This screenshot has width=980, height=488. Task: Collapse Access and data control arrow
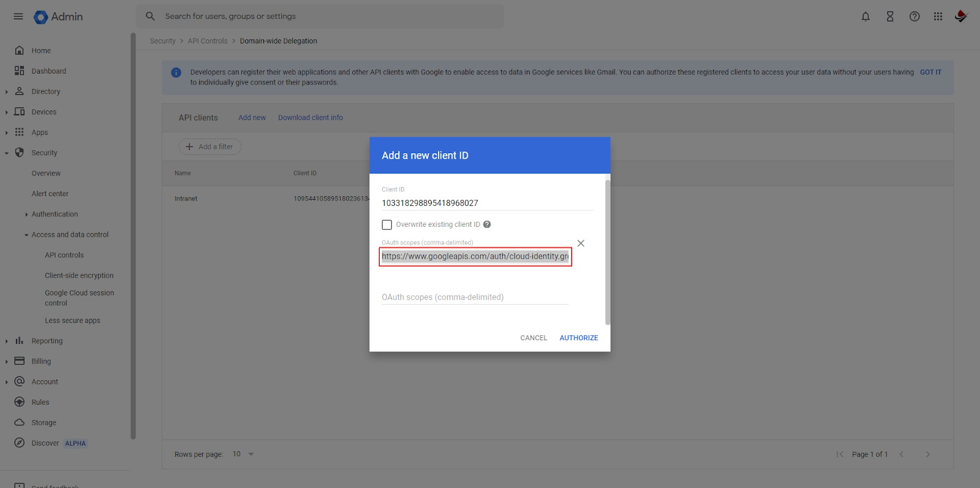[26, 235]
